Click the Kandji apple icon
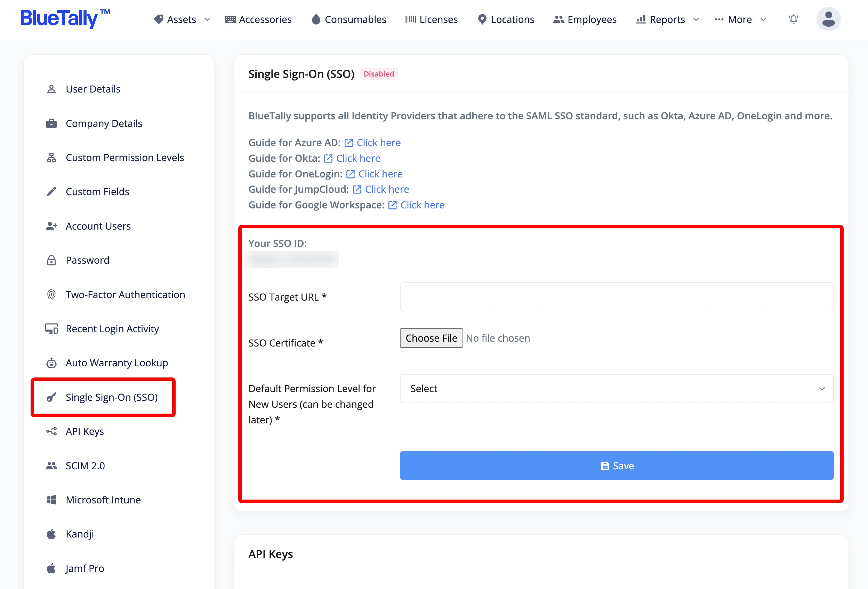This screenshot has height=589, width=868. 51,534
